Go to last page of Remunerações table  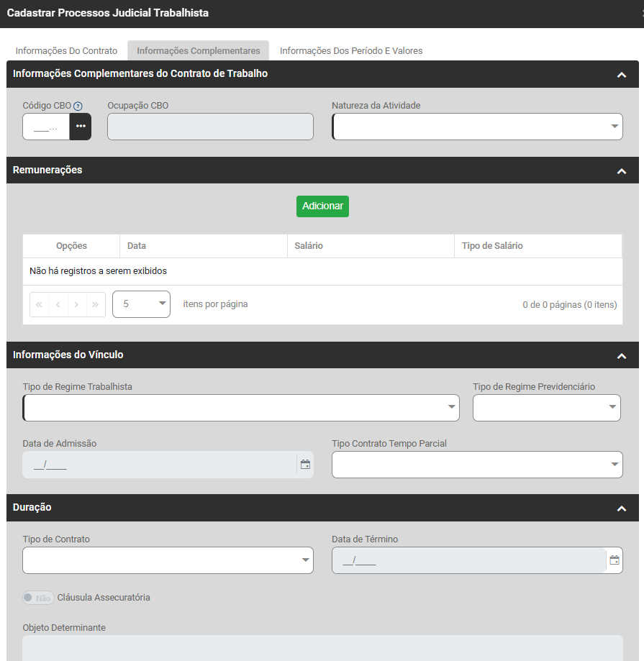coord(96,304)
